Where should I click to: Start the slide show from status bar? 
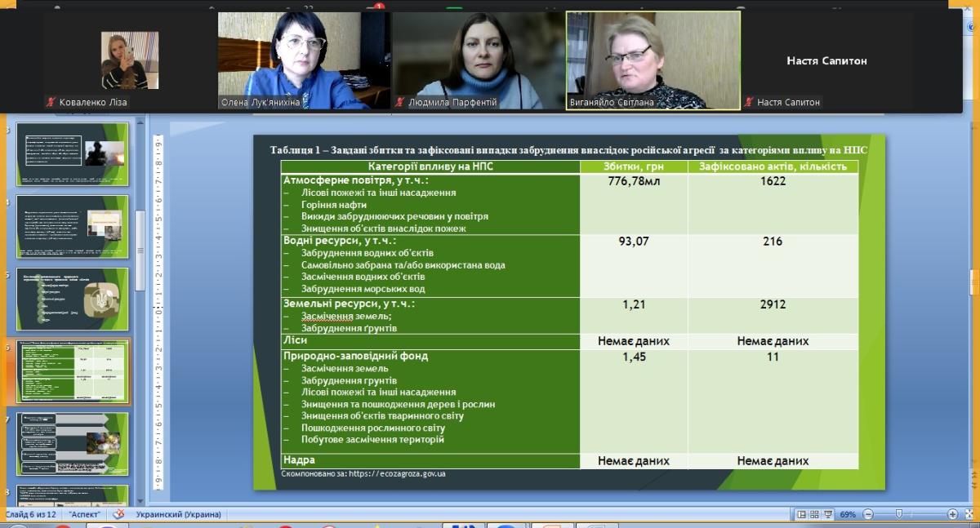tap(828, 514)
